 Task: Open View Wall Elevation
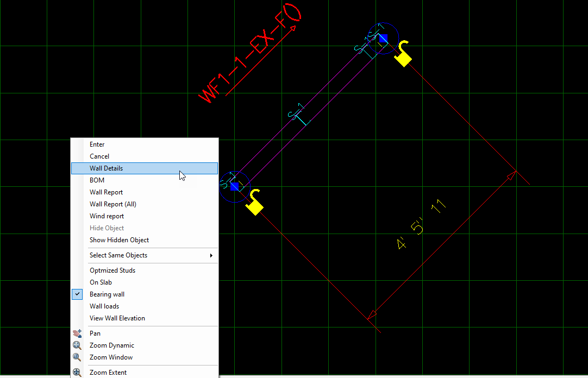pos(117,318)
